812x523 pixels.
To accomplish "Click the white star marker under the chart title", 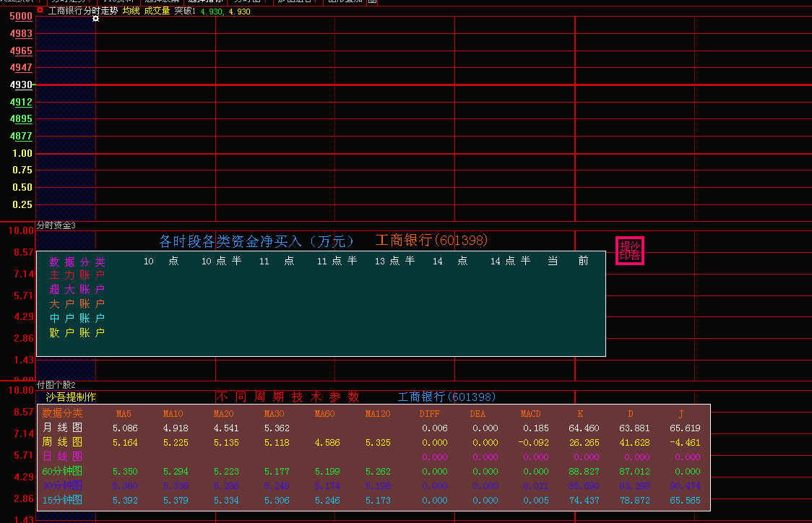I will coord(95,18).
